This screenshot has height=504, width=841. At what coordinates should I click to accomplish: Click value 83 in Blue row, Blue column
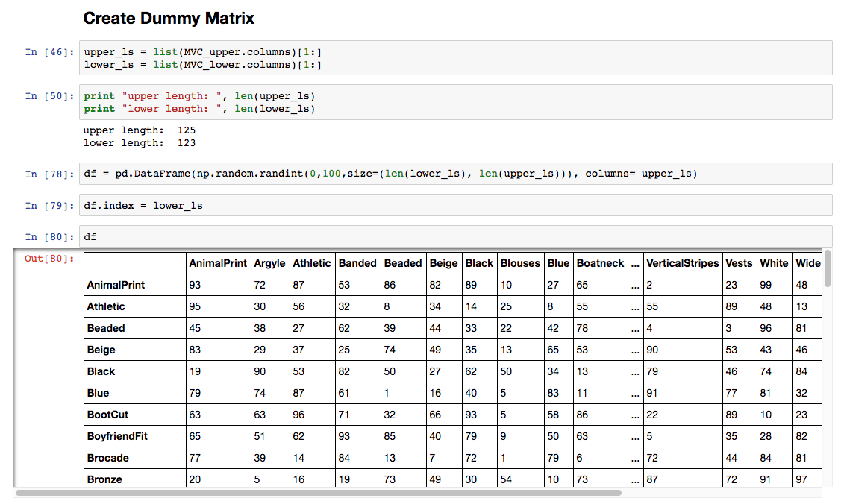pyautogui.click(x=553, y=393)
